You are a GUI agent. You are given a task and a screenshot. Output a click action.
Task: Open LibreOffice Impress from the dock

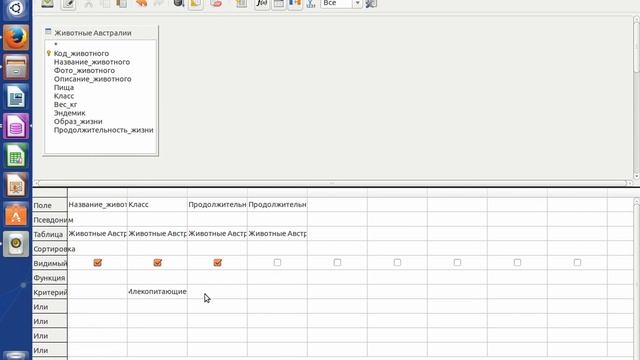click(16, 185)
